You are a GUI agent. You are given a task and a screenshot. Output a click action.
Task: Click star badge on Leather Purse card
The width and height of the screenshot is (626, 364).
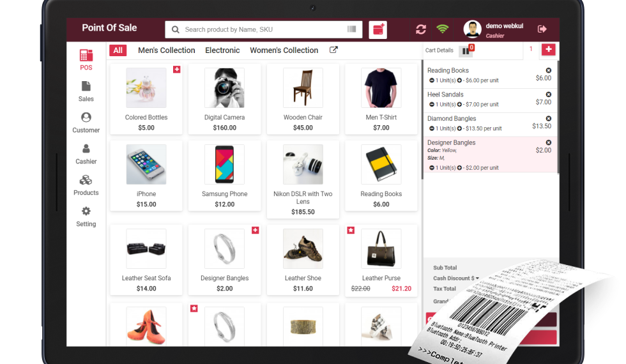tap(351, 231)
